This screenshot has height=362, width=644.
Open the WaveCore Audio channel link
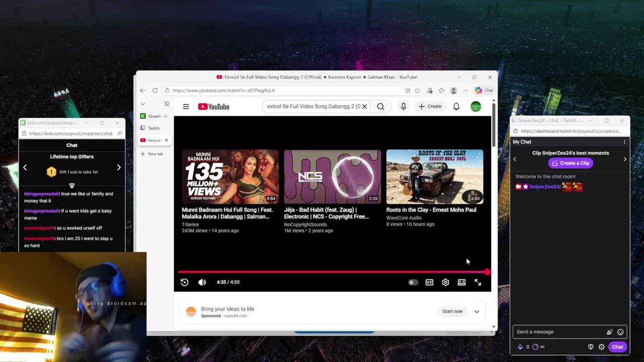tap(404, 218)
